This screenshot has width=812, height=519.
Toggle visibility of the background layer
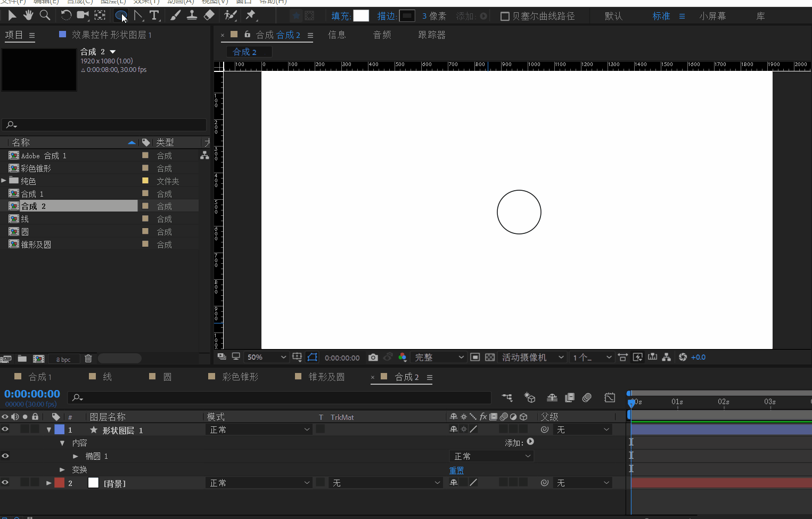pyautogui.click(x=5, y=483)
